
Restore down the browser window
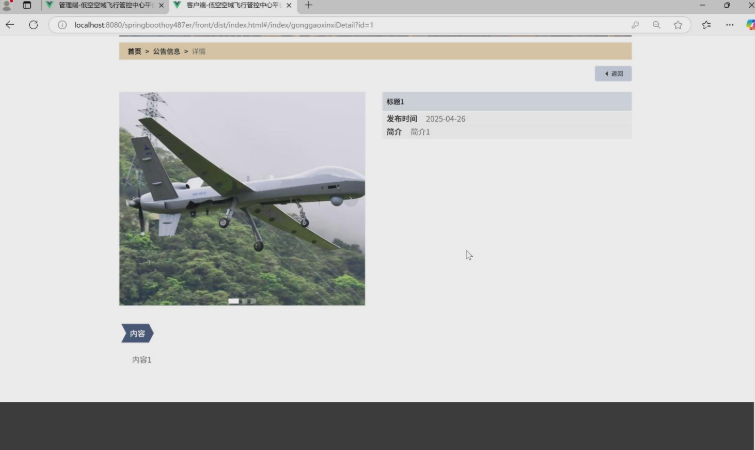(x=727, y=5)
